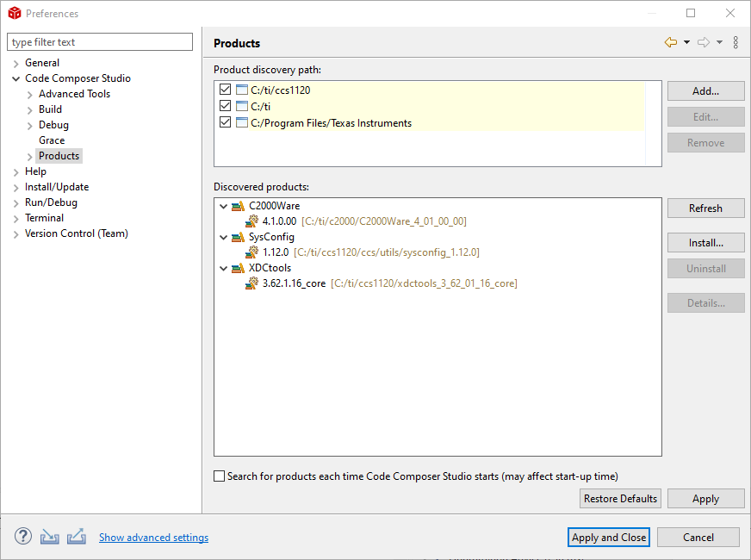Select the XDCtools product icon
This screenshot has width=751, height=560.
pos(239,268)
